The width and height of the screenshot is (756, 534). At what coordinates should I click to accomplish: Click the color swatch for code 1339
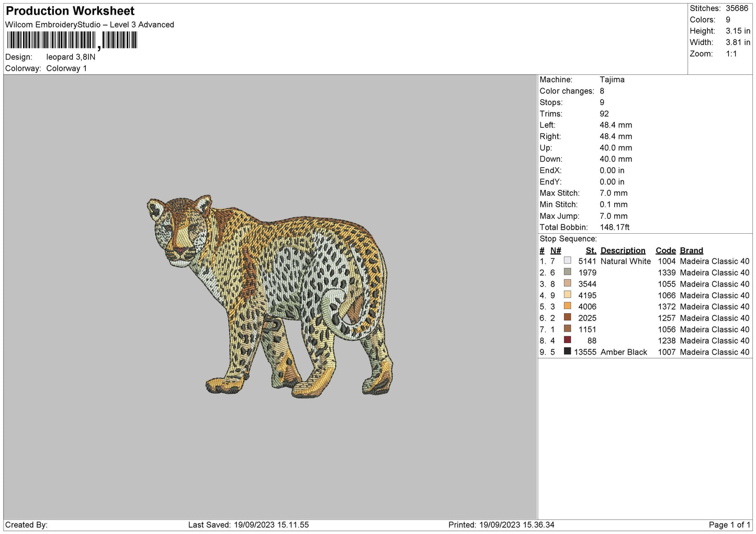[567, 272]
